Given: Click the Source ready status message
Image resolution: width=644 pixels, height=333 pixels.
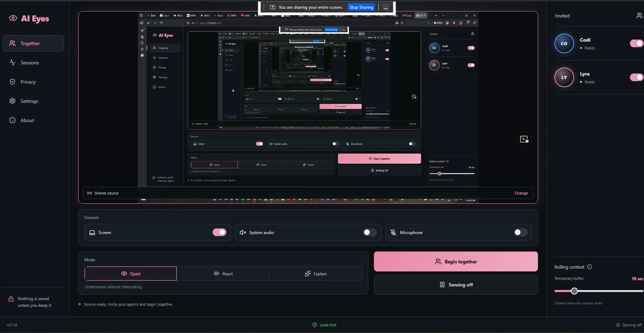Looking at the screenshot, I should 128,304.
